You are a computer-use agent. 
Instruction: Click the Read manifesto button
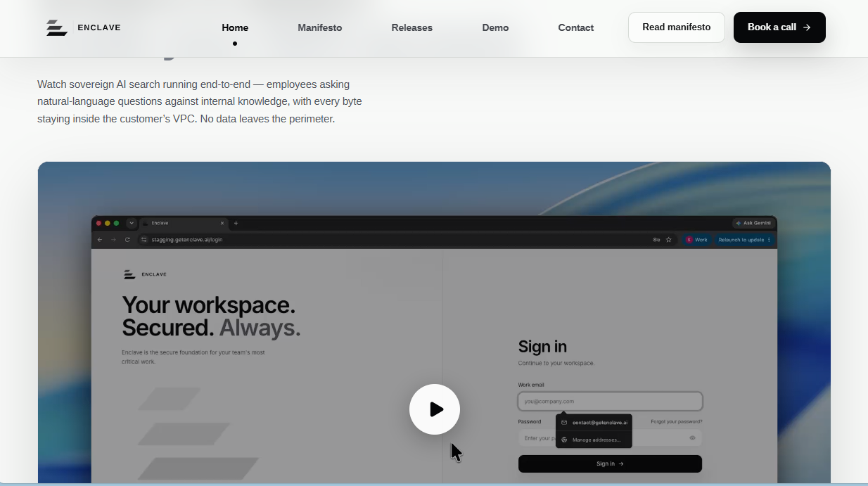(677, 27)
